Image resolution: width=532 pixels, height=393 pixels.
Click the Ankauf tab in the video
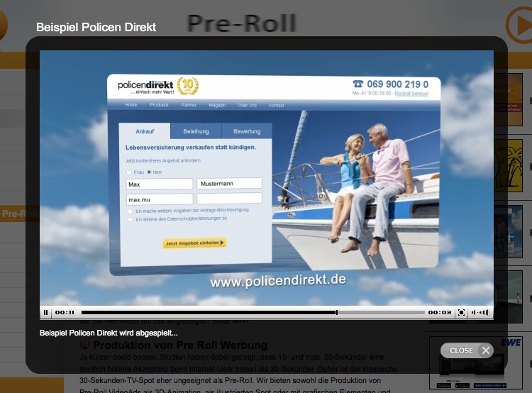145,131
